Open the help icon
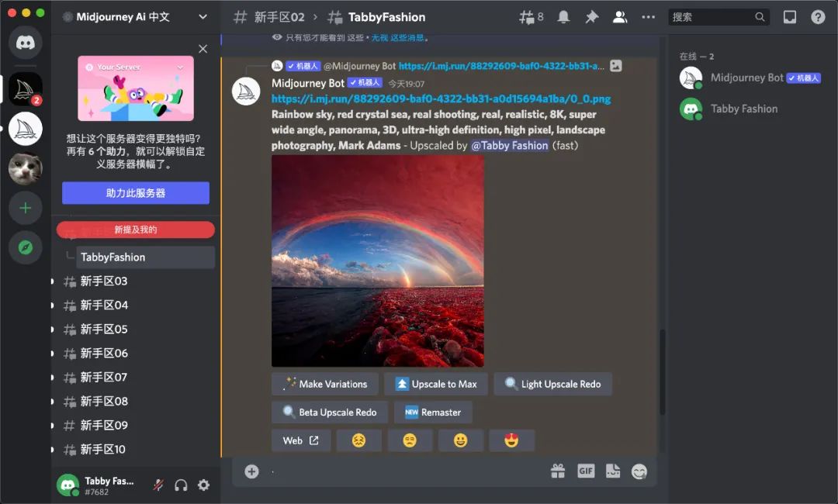Image resolution: width=838 pixels, height=504 pixels. click(818, 17)
